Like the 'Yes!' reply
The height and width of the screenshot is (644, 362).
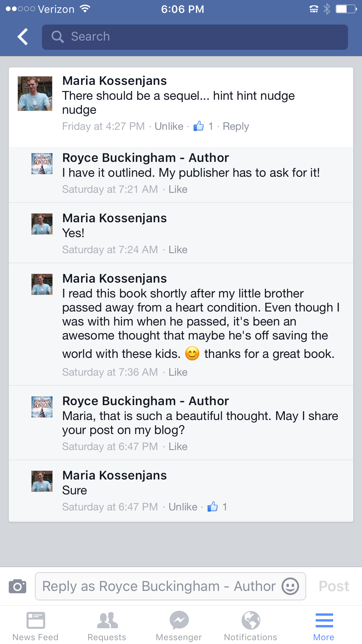(178, 250)
